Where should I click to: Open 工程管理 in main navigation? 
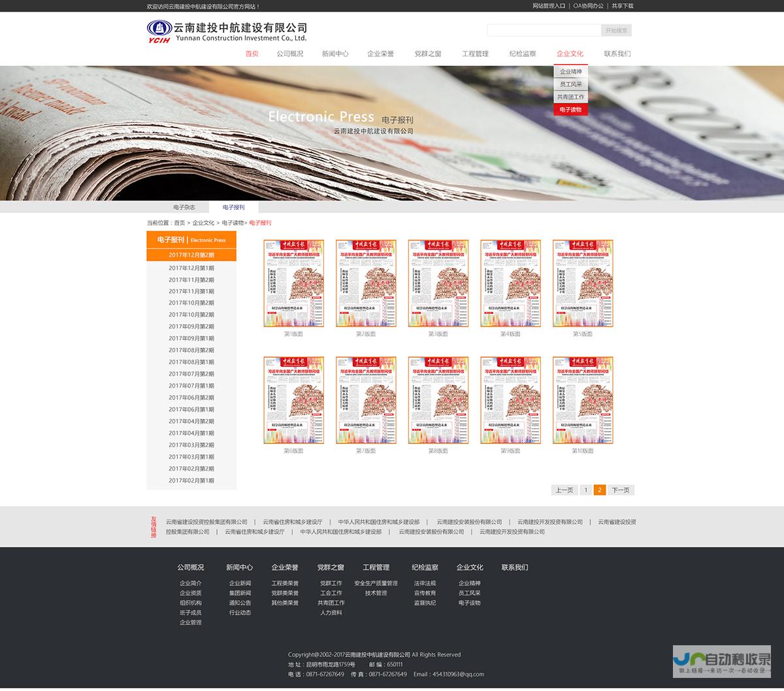point(475,54)
